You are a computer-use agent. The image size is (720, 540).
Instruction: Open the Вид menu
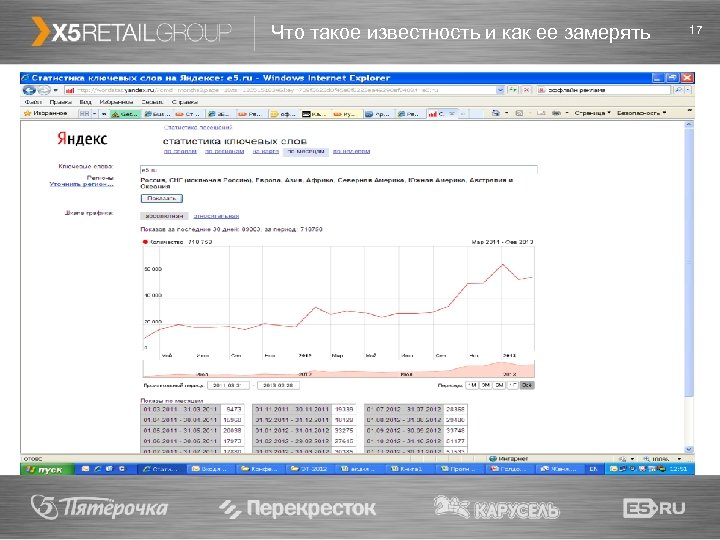click(85, 102)
